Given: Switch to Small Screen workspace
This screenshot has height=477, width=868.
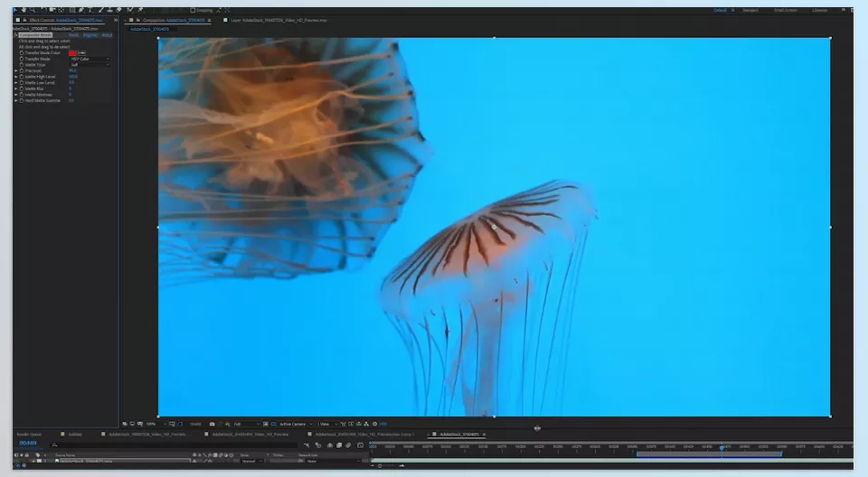Looking at the screenshot, I should point(785,10).
